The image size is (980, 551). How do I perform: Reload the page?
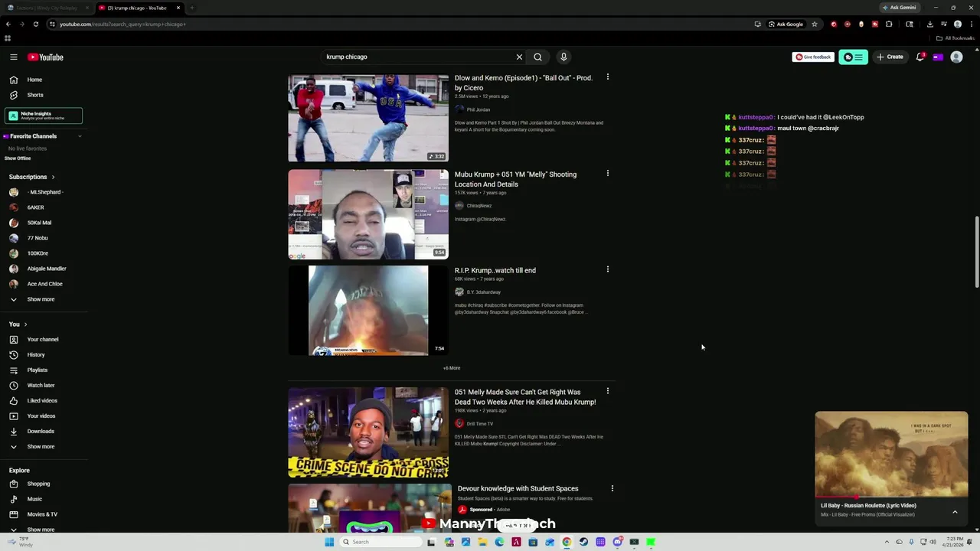pyautogui.click(x=35, y=24)
